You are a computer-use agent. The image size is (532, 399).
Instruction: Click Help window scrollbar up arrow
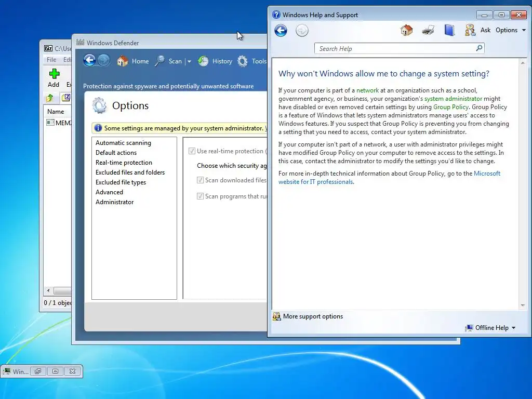click(x=523, y=63)
